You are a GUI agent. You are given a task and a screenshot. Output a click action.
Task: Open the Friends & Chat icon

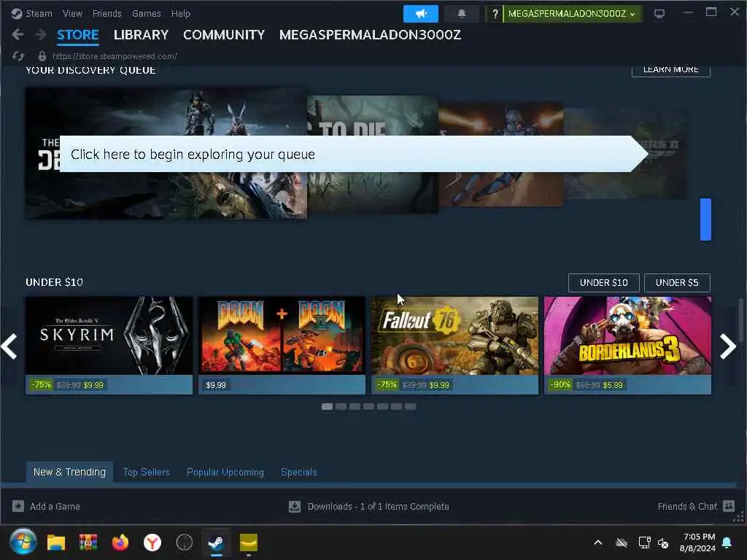(x=729, y=506)
